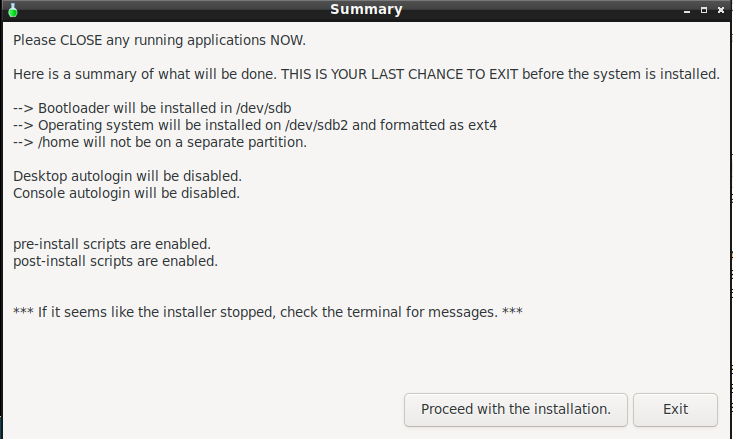This screenshot has width=733, height=439.
Task: Minimize the Summary window
Action: point(687,10)
